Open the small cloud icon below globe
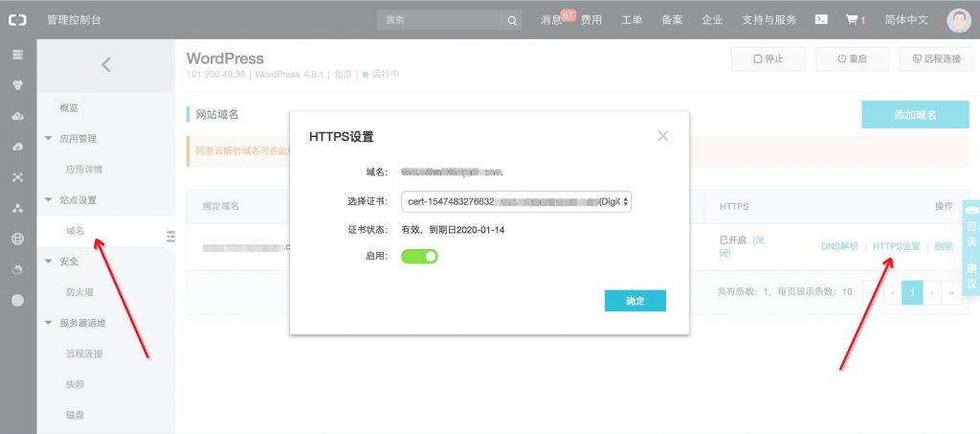Image resolution: width=980 pixels, height=434 pixels. tap(17, 269)
